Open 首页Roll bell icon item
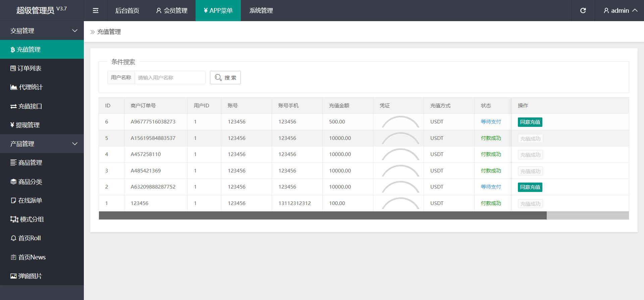The image size is (644, 300). click(29, 238)
